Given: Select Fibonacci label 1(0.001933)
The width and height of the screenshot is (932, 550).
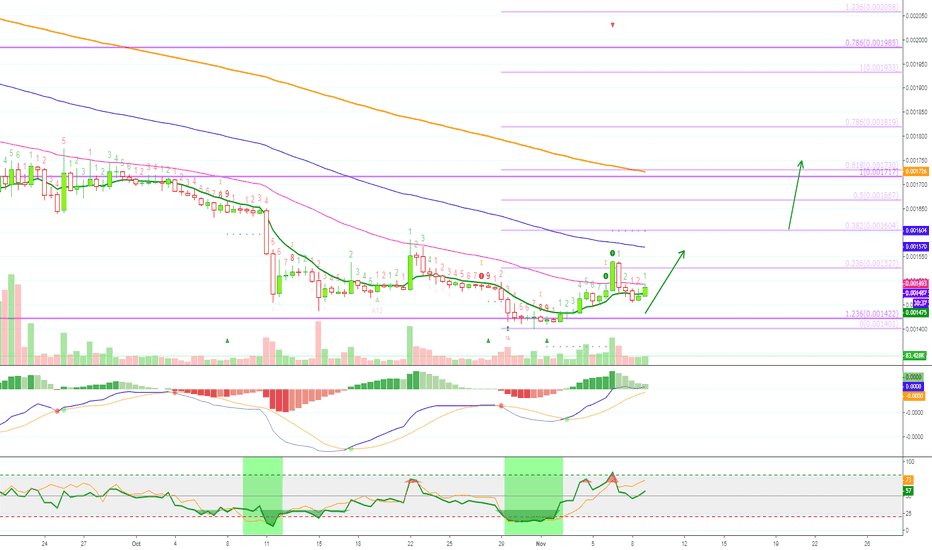Looking at the screenshot, I should [879, 68].
